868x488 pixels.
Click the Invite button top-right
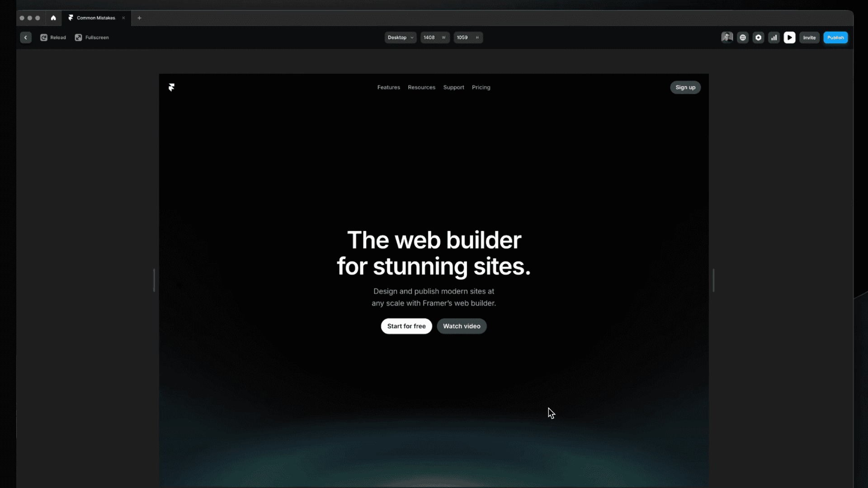click(x=810, y=37)
